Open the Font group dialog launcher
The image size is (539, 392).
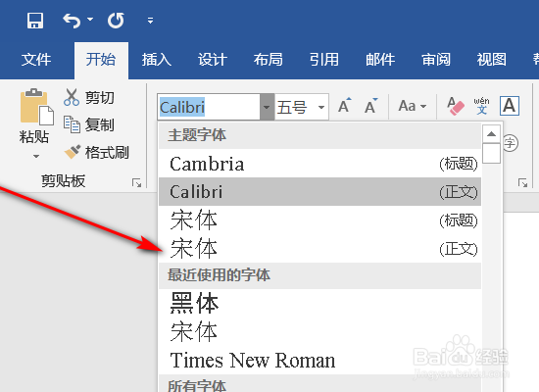[x=523, y=183]
